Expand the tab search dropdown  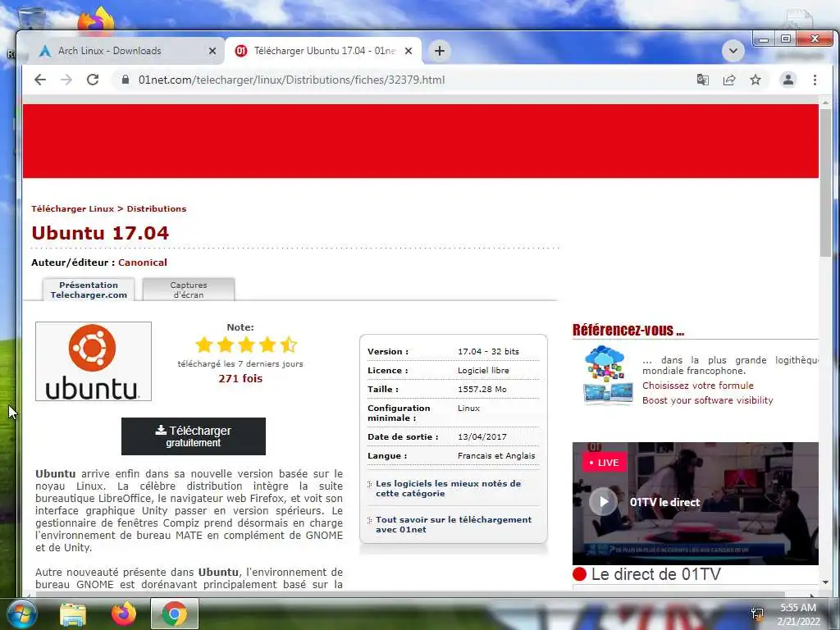click(x=733, y=51)
